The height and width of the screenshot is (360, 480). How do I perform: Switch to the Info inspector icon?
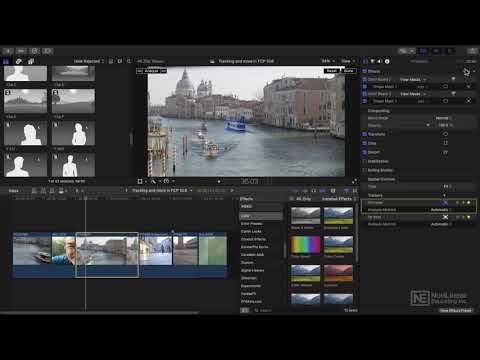click(x=387, y=61)
